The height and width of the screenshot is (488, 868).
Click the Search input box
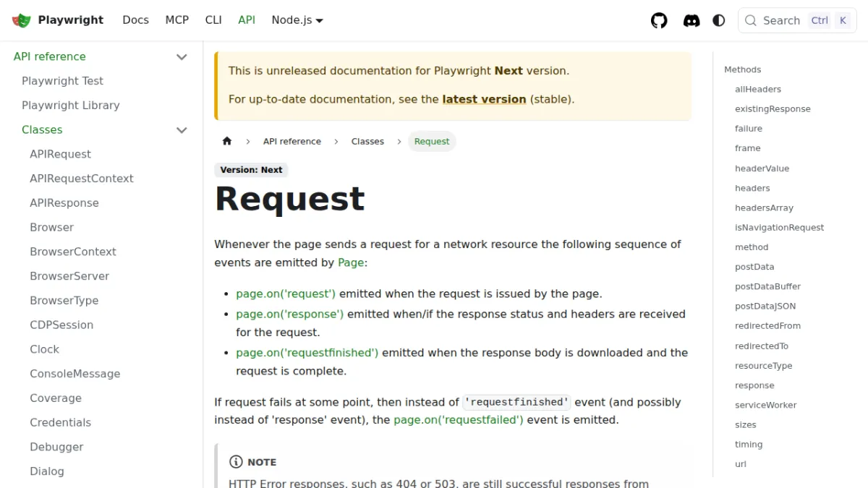(797, 20)
